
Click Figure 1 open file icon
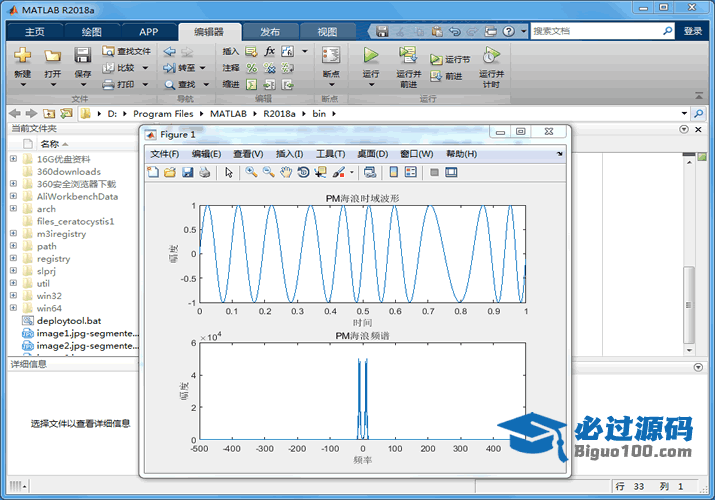[170, 172]
